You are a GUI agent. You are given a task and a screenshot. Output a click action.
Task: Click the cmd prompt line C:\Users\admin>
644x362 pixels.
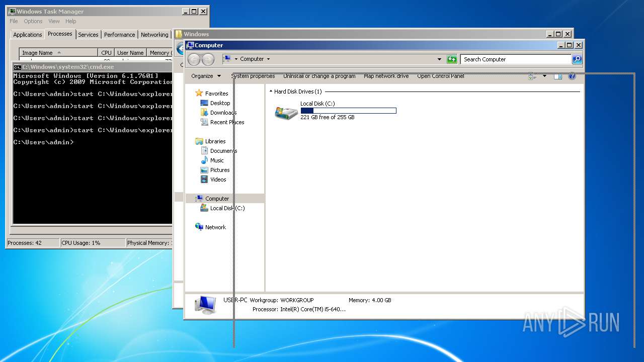pyautogui.click(x=43, y=142)
